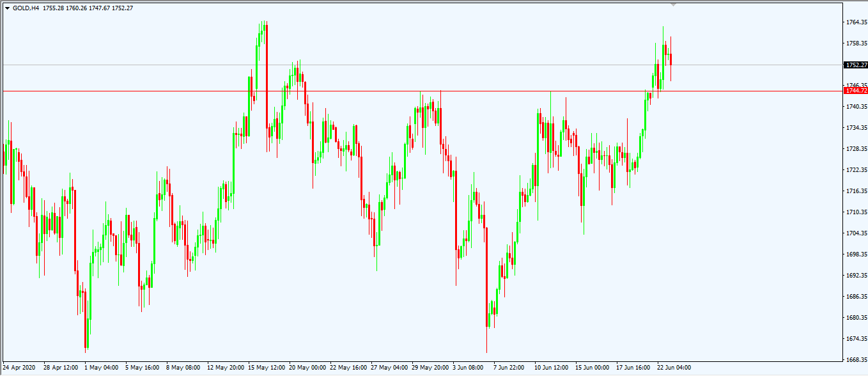Click the 15 Jun 00:00 time label
The image size is (868, 376).
[x=593, y=368]
